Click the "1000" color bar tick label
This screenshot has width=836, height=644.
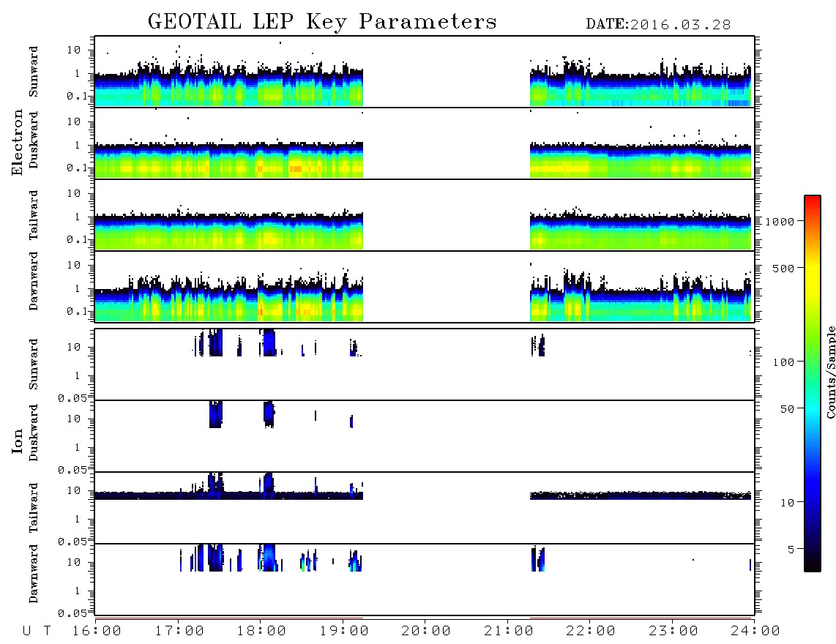tap(780, 222)
